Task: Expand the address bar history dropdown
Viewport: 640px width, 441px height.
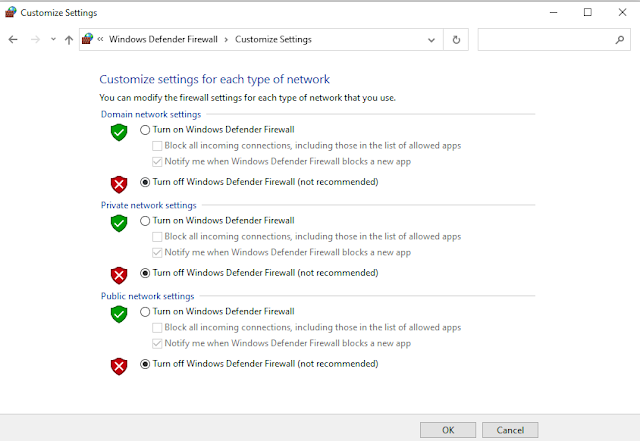Action: pyautogui.click(x=431, y=40)
